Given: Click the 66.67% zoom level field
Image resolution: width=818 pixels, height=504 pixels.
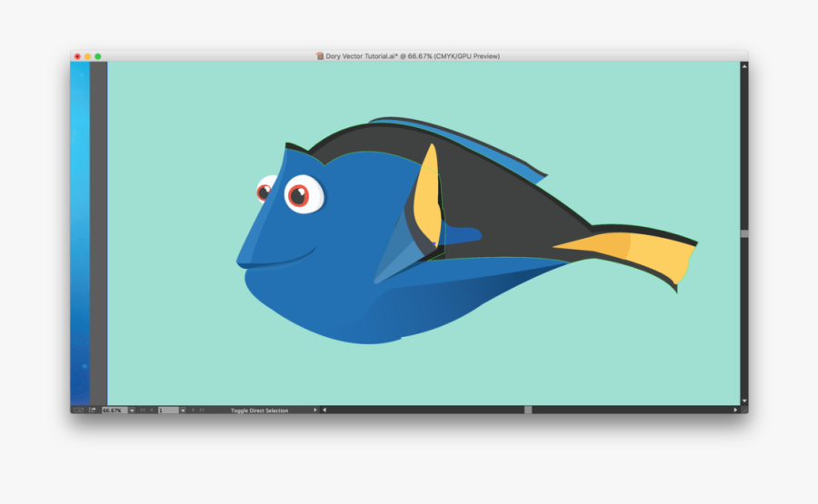Looking at the screenshot, I should [115, 410].
